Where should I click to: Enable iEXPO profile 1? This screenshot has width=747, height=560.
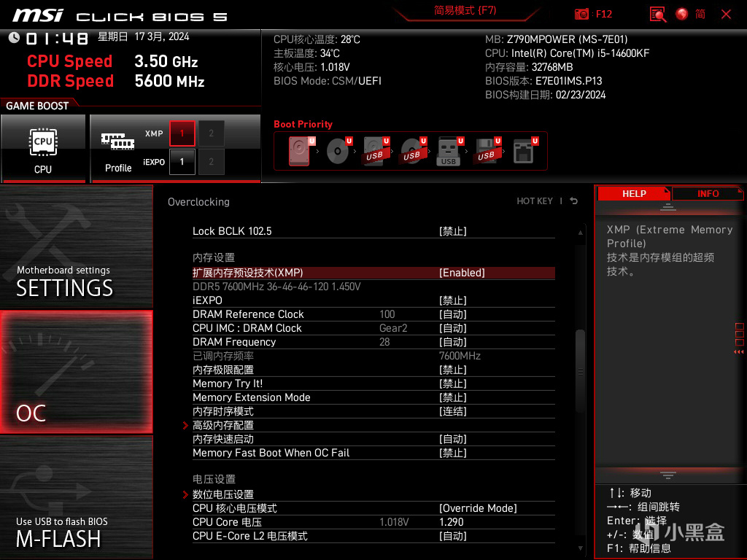(182, 161)
